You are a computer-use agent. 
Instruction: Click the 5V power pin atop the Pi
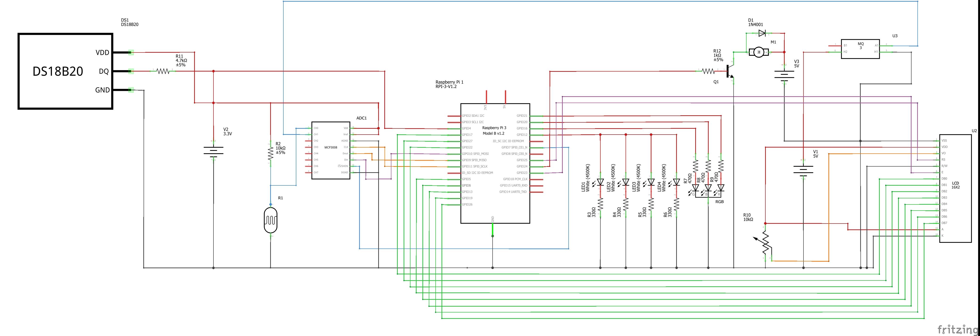pyautogui.click(x=505, y=97)
